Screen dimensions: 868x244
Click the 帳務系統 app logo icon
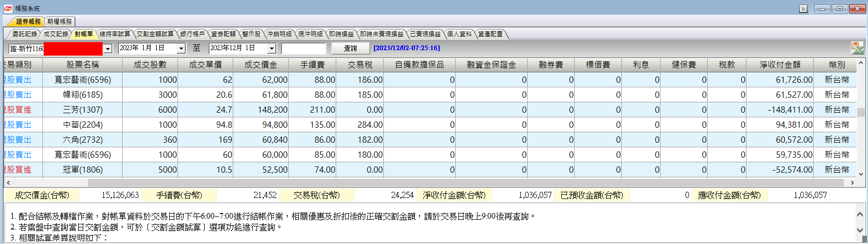8,8
